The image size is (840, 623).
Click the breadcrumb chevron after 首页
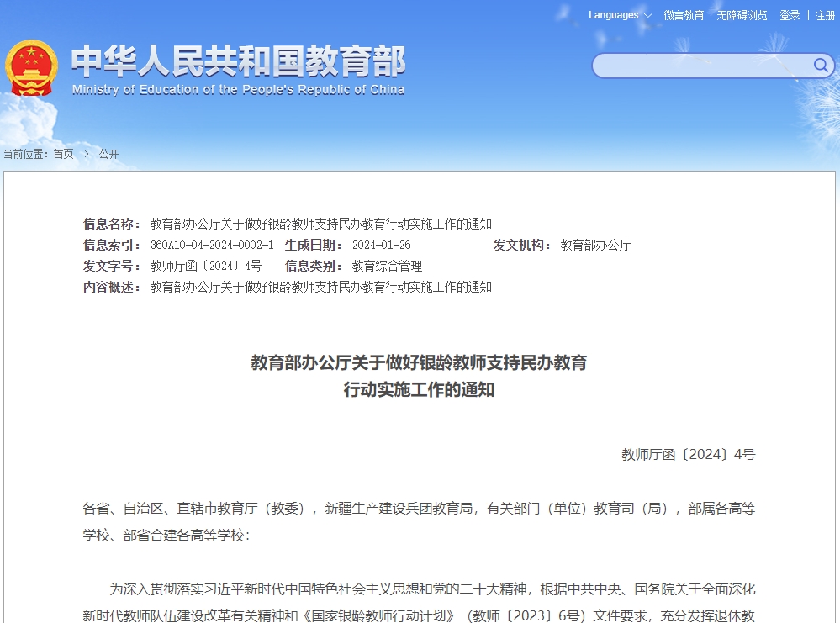click(x=87, y=154)
